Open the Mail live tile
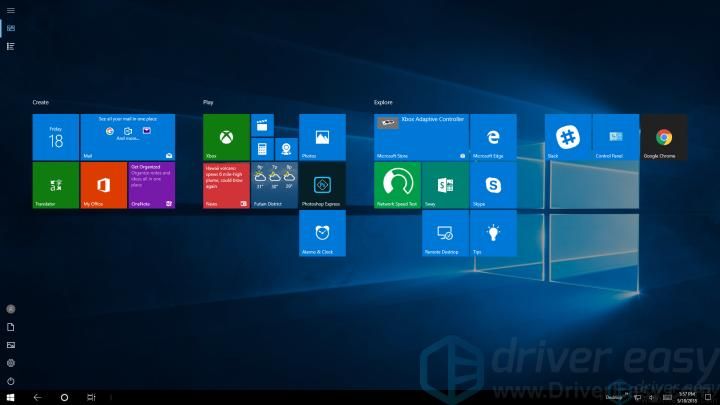The height and width of the screenshot is (405, 720). [x=127, y=137]
